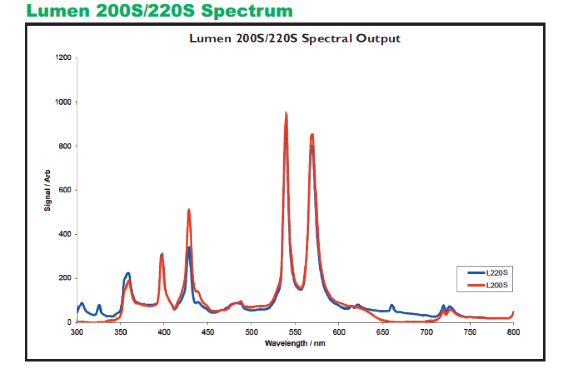Click the x-axis tick value 450
568x369 pixels.
(x=208, y=332)
